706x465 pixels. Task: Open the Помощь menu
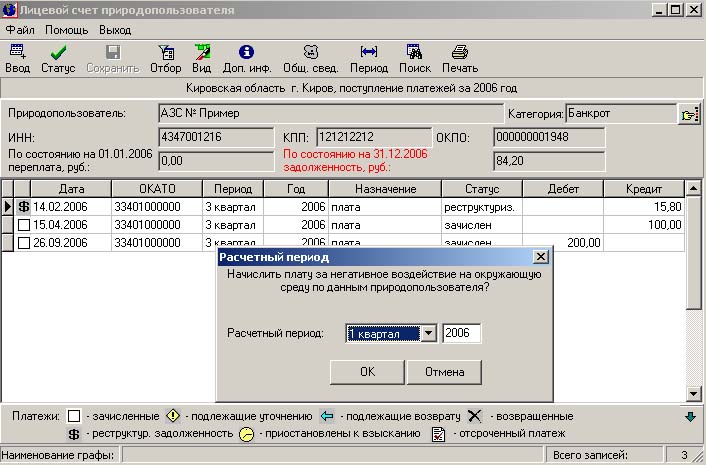(x=66, y=31)
